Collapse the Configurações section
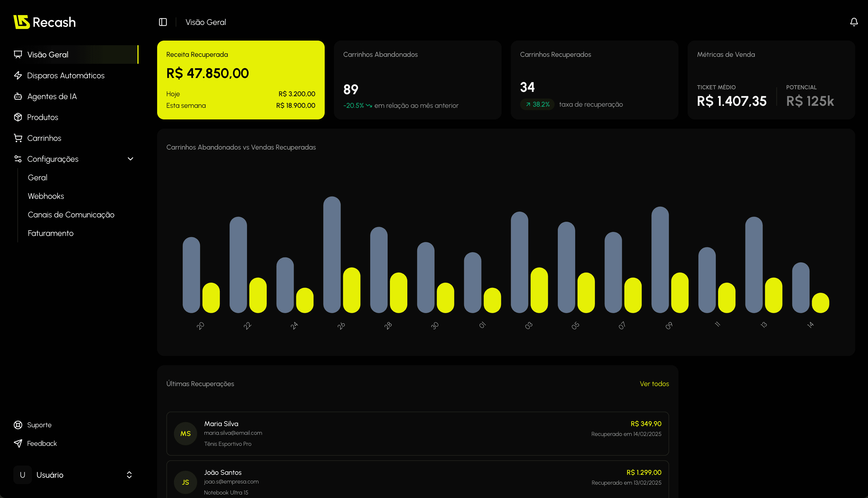This screenshot has width=868, height=498. coord(130,159)
